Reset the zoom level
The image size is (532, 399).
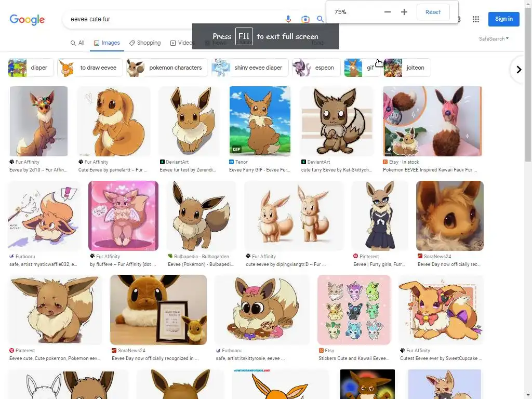point(433,12)
